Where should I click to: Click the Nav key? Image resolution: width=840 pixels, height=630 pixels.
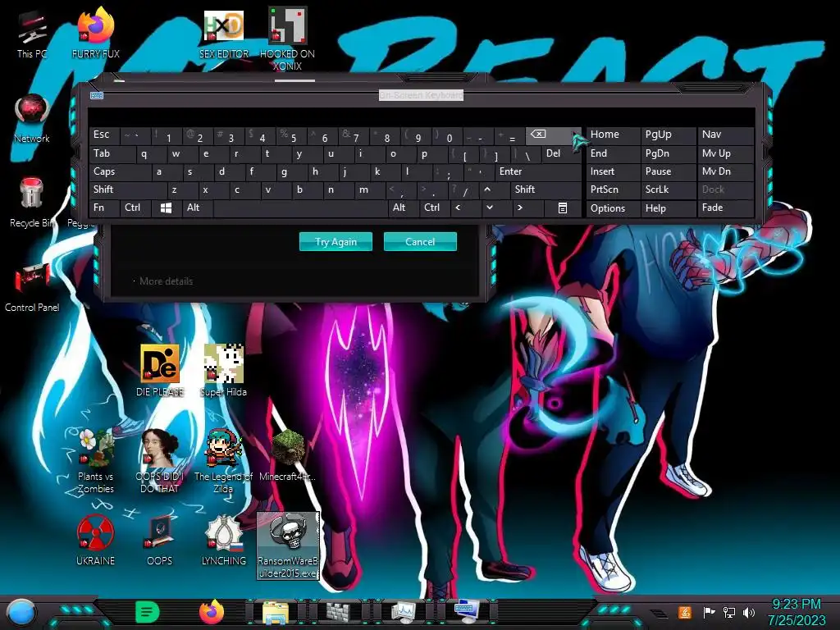tap(726, 135)
